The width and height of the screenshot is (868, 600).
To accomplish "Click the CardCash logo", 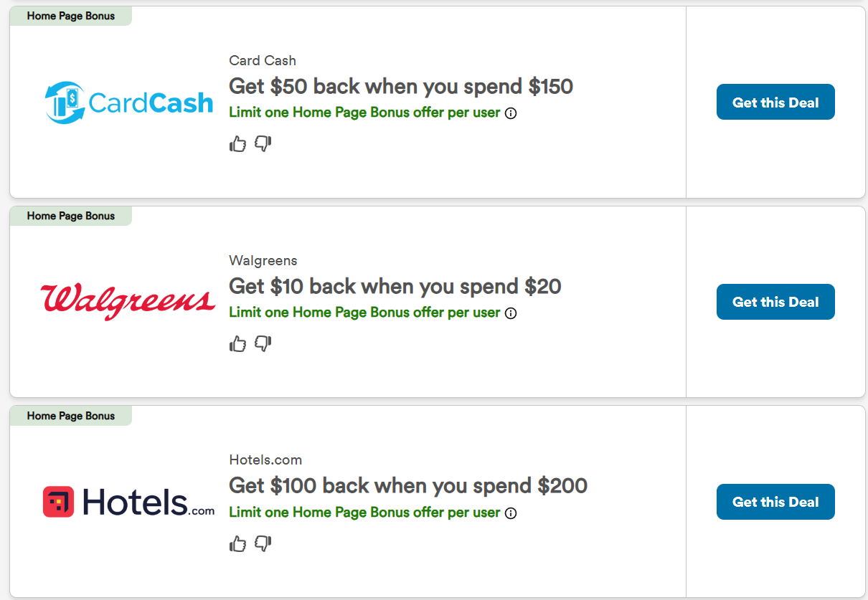I will pyautogui.click(x=128, y=103).
